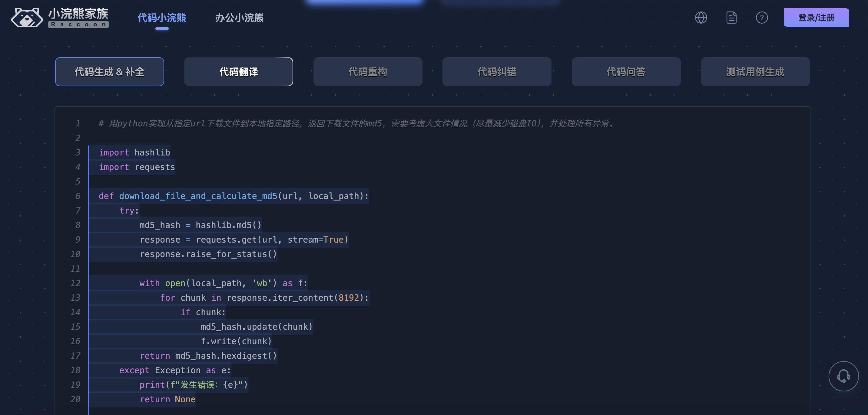Open the document icon in header
Screen dimensions: 868x415
click(x=731, y=18)
